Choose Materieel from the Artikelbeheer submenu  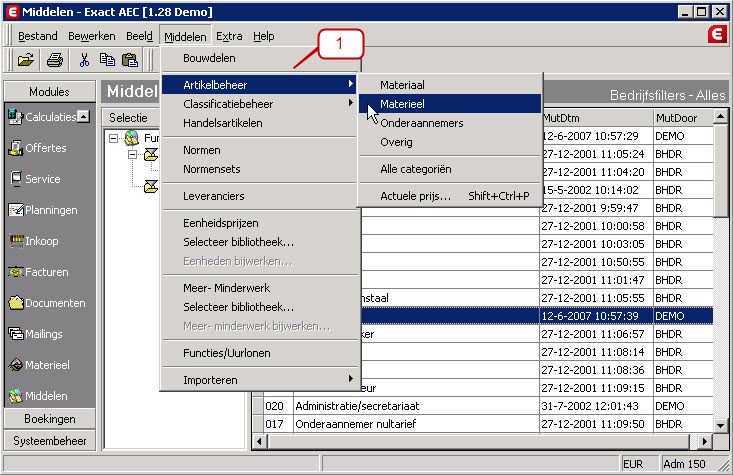450,104
